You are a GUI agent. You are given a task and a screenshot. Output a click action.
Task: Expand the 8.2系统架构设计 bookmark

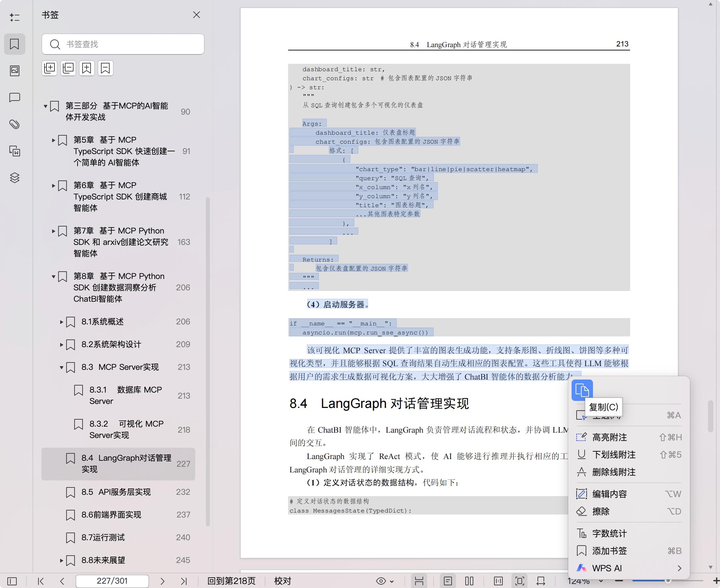click(62, 344)
